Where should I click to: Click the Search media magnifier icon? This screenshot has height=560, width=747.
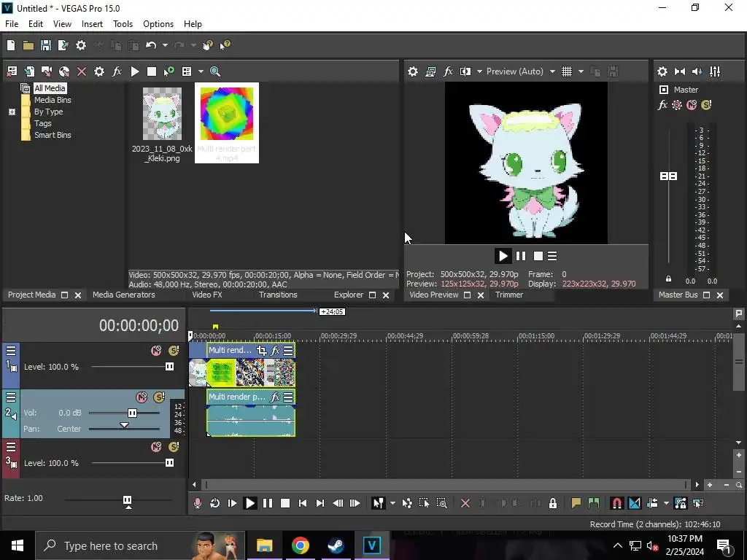tap(215, 71)
